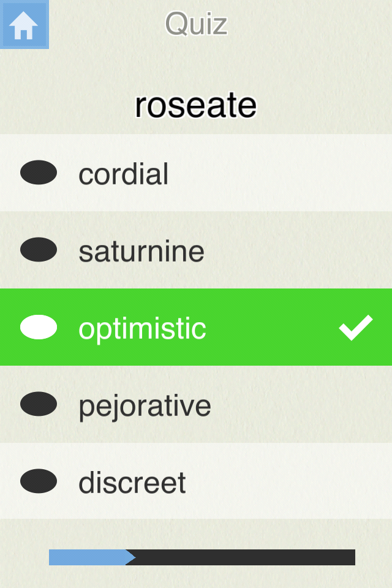Click the dark oval beside cordial

39,173
